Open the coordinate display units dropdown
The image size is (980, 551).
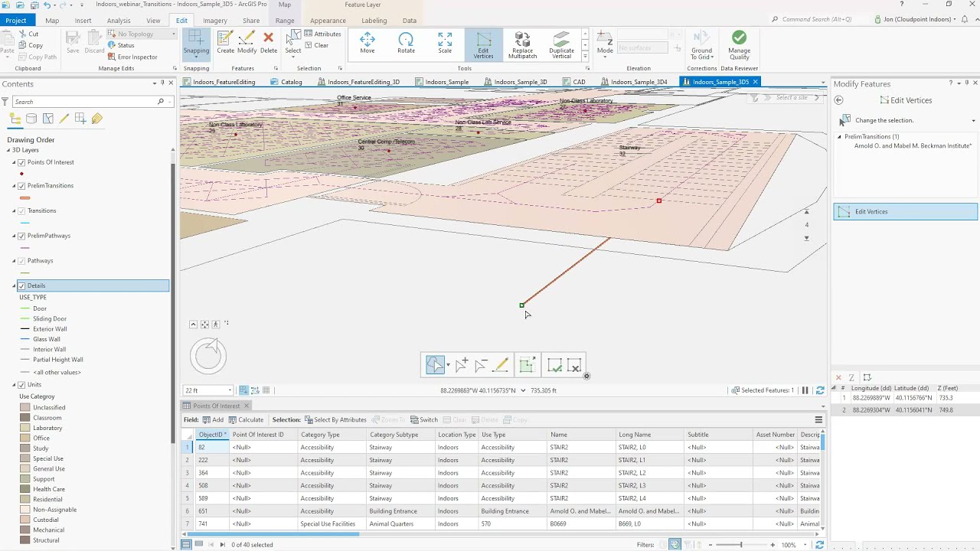tap(523, 390)
